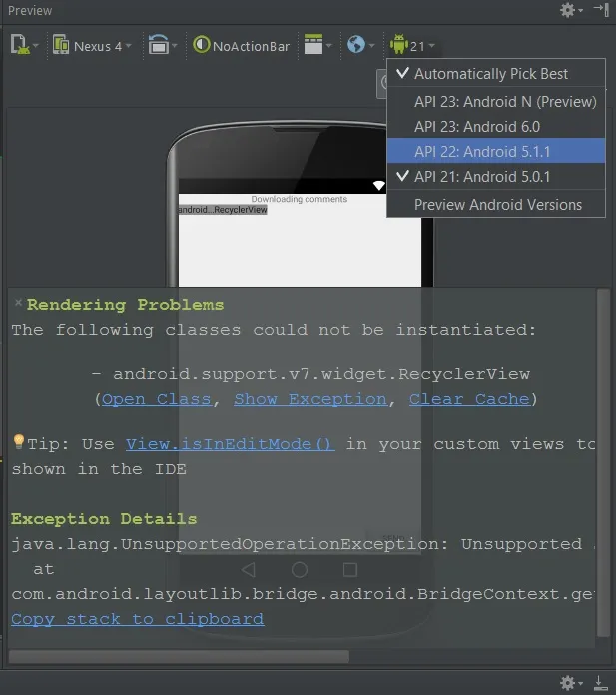Screen dimensions: 616x695
Task: Click the horizontal scrollbar of error panel
Action: pos(179,656)
